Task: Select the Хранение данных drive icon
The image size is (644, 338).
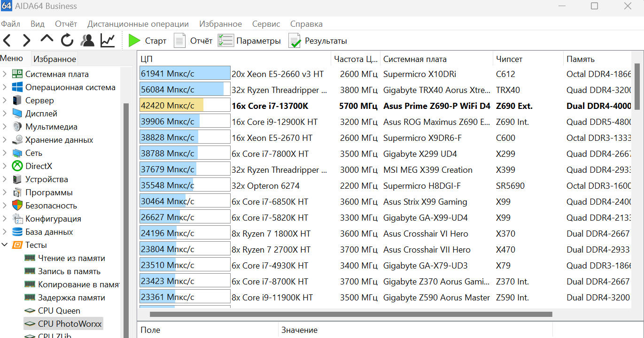Action: point(17,139)
